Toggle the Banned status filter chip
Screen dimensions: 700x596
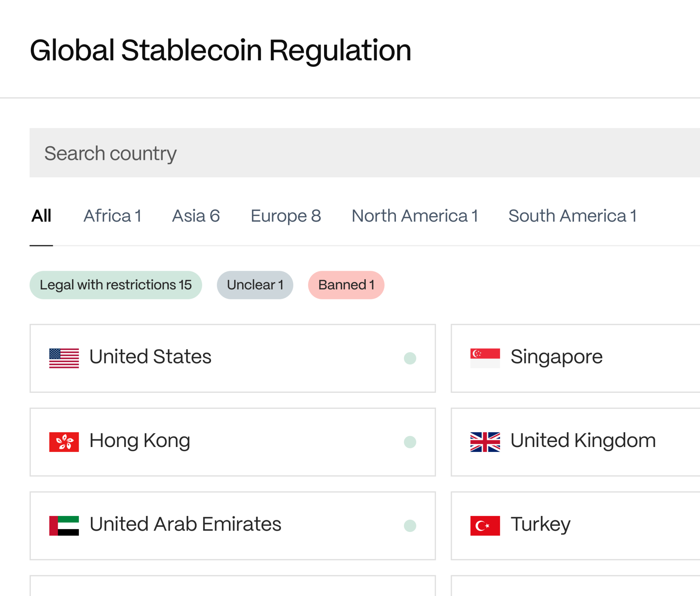346,285
